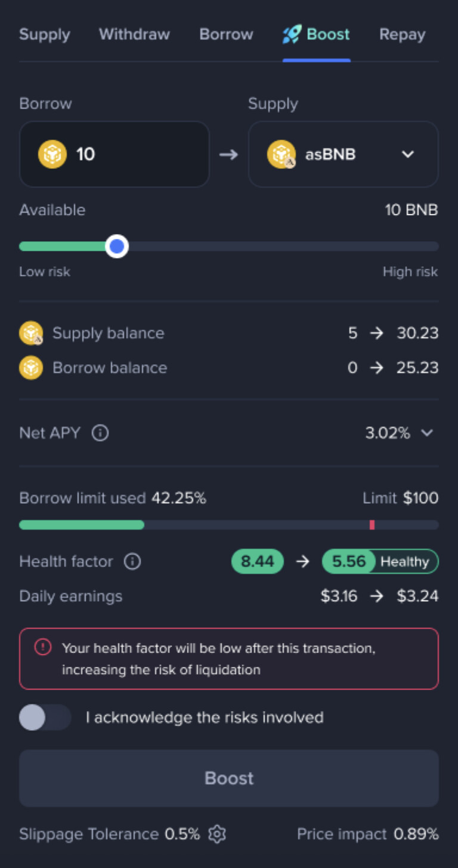Open the asBNB supply token dropdown

click(408, 155)
